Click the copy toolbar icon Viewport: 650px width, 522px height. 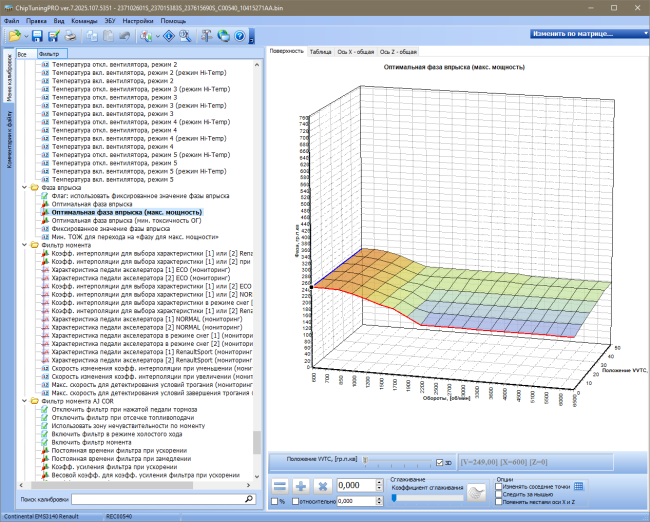click(x=92, y=36)
